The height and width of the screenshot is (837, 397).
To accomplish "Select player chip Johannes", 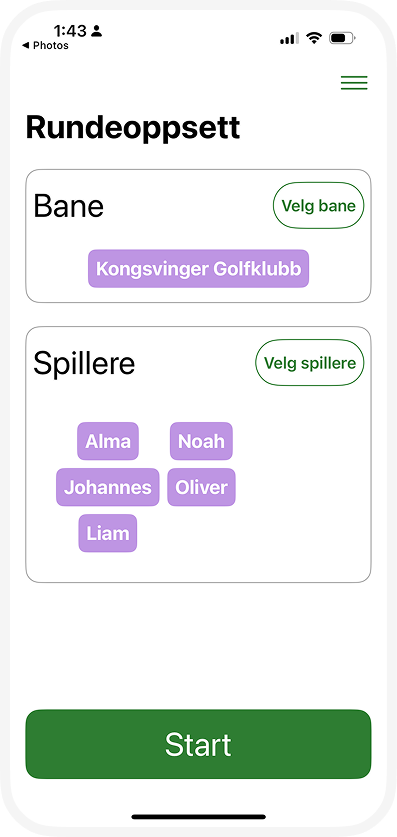I will 108,487.
